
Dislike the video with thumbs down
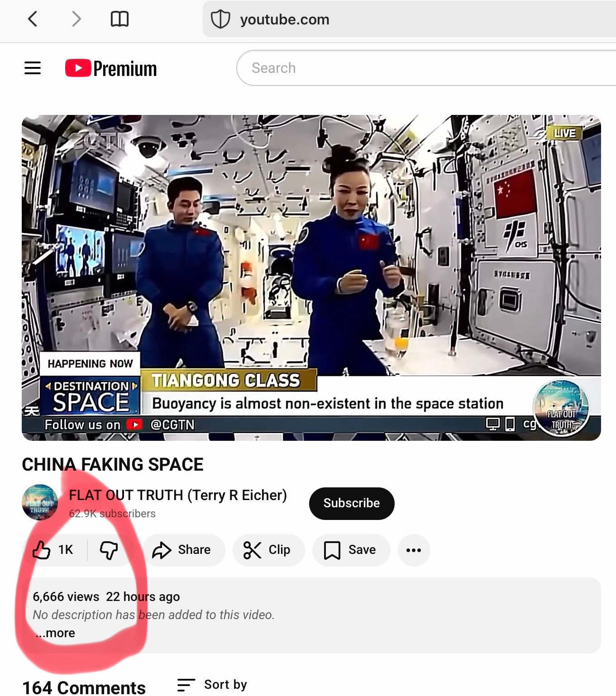[109, 550]
